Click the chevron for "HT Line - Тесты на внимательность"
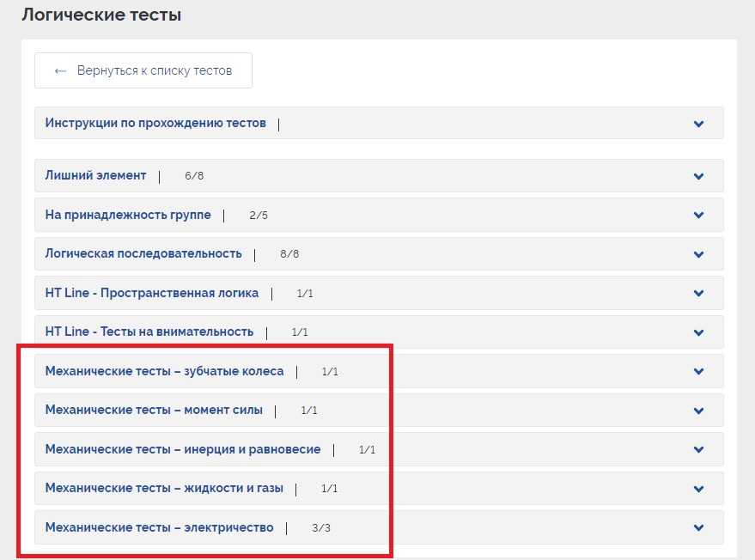The width and height of the screenshot is (755, 560). click(698, 332)
